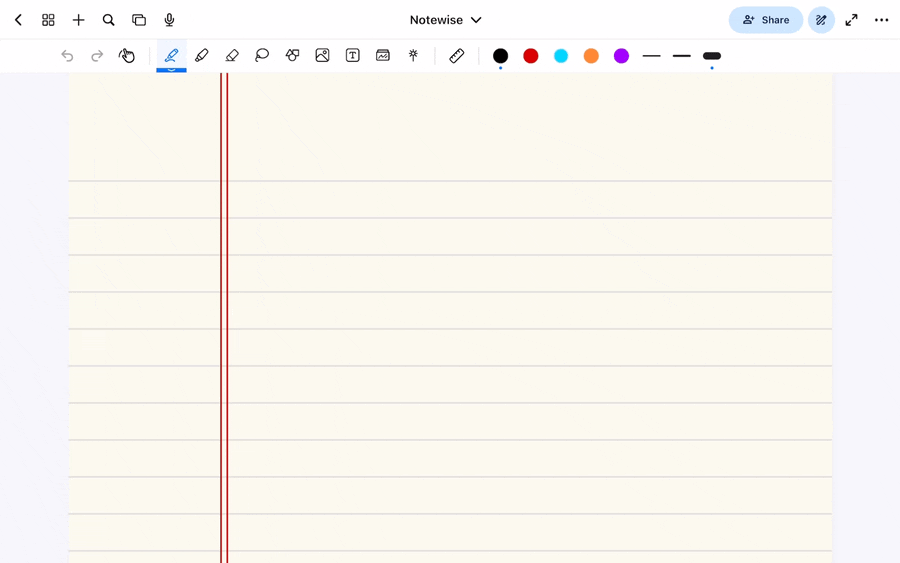This screenshot has width=900, height=563.
Task: Activate the laser pointer tool
Action: tap(413, 55)
